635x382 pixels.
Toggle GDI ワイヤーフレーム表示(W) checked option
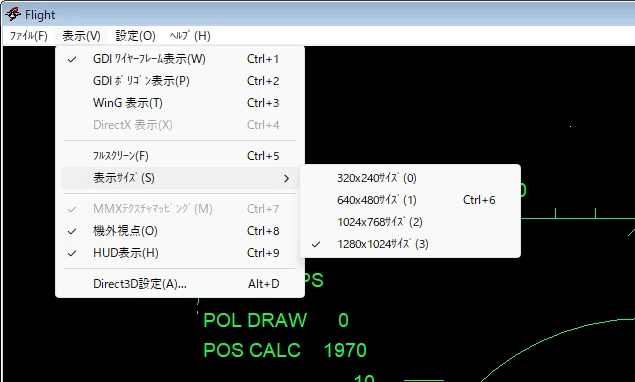(180, 59)
